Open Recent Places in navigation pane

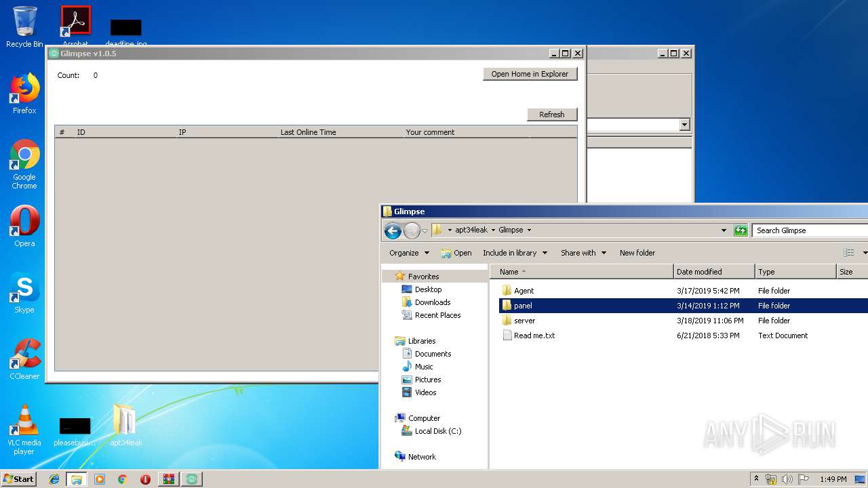(x=437, y=315)
